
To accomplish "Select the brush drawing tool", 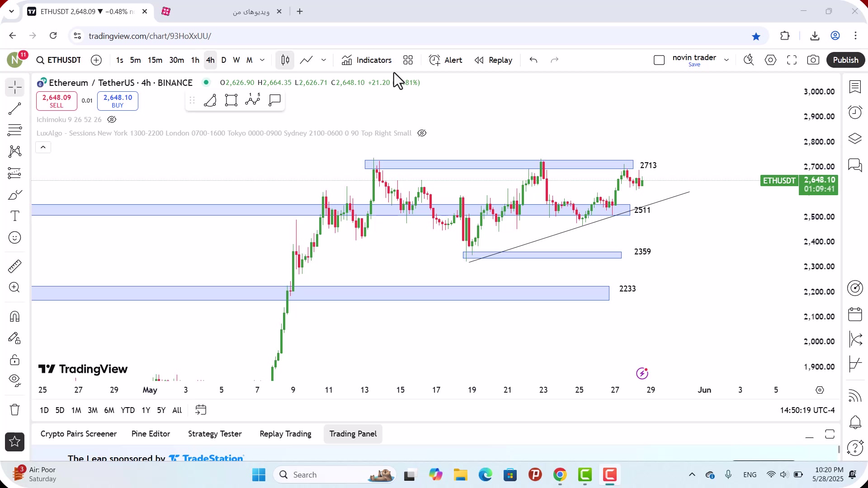I will click(15, 195).
